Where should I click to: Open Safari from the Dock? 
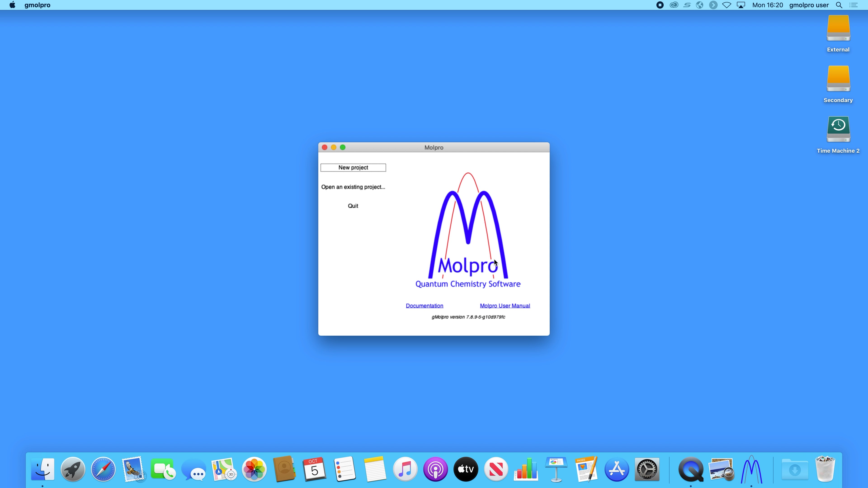[103, 469]
